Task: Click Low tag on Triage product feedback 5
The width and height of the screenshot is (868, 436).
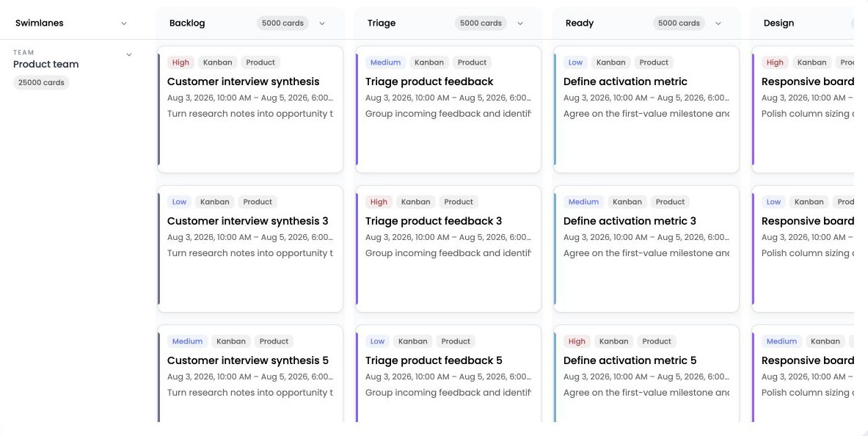Action: point(378,342)
